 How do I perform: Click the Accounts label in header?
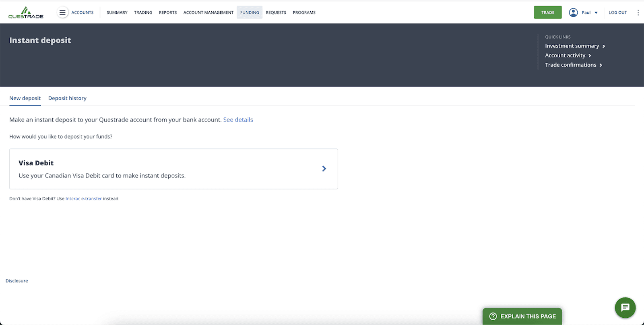click(83, 12)
